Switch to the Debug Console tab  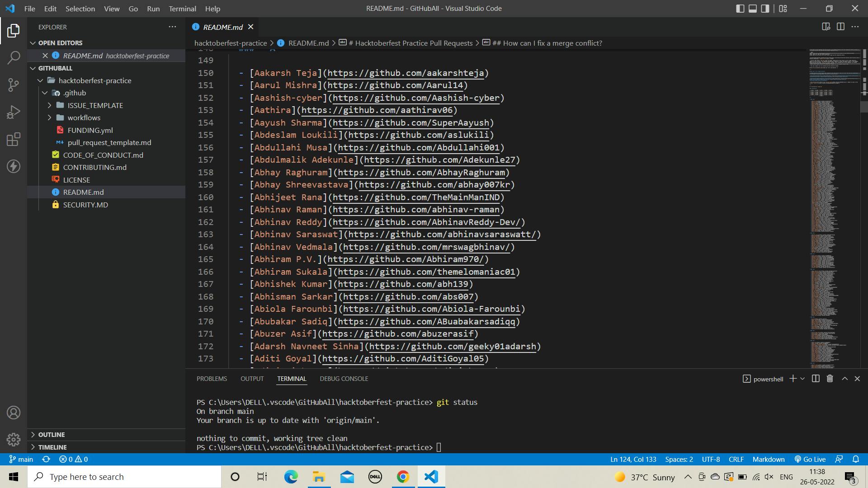point(344,379)
